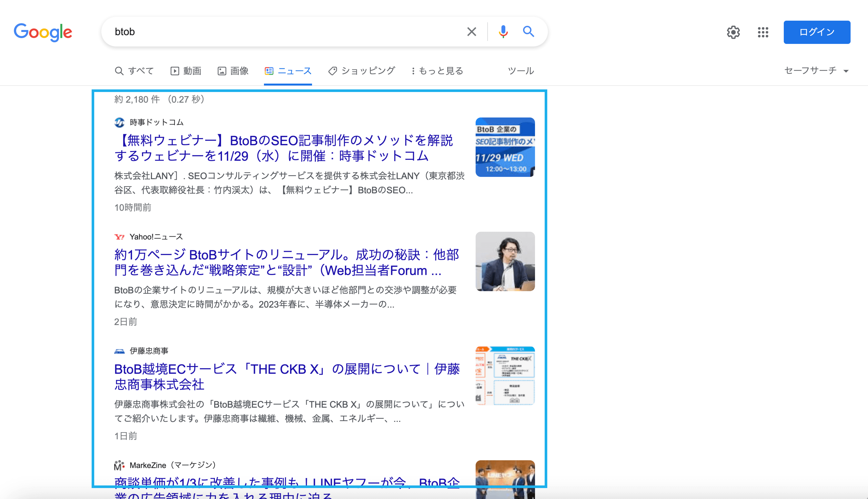Click the 伊藤忠商事 source name
Image resolution: width=868 pixels, height=499 pixels.
[149, 351]
